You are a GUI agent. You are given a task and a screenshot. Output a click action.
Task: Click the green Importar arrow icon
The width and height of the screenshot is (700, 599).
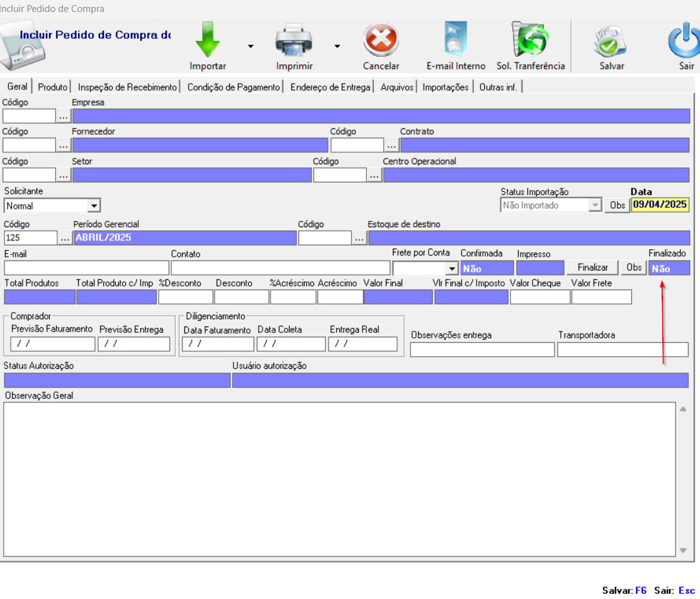(208, 40)
